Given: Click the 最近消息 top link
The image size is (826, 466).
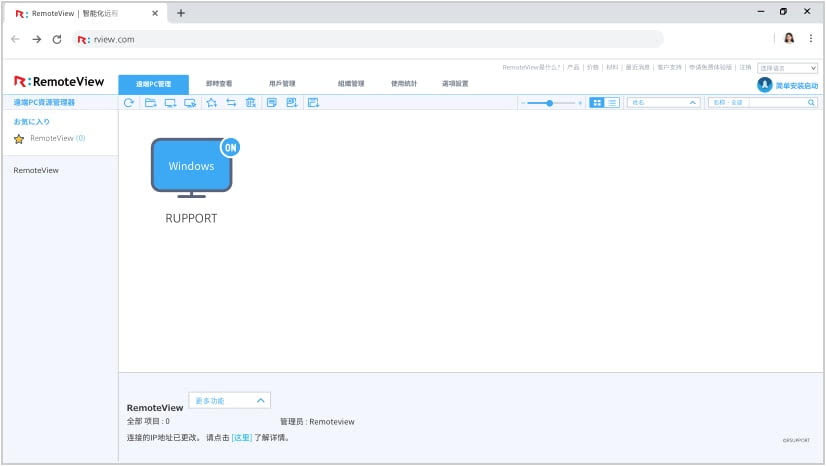Looking at the screenshot, I should (637, 67).
